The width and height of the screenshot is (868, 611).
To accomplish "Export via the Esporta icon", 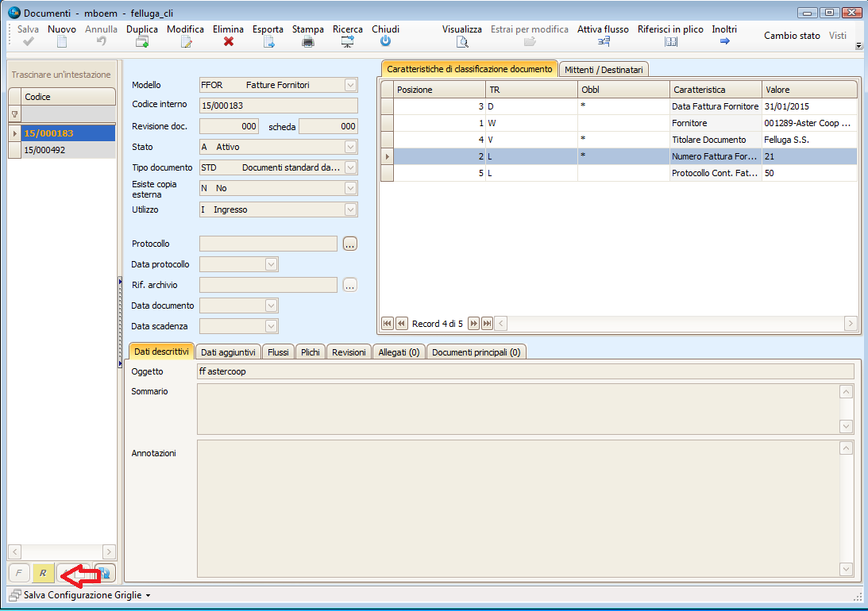I will coord(268,41).
